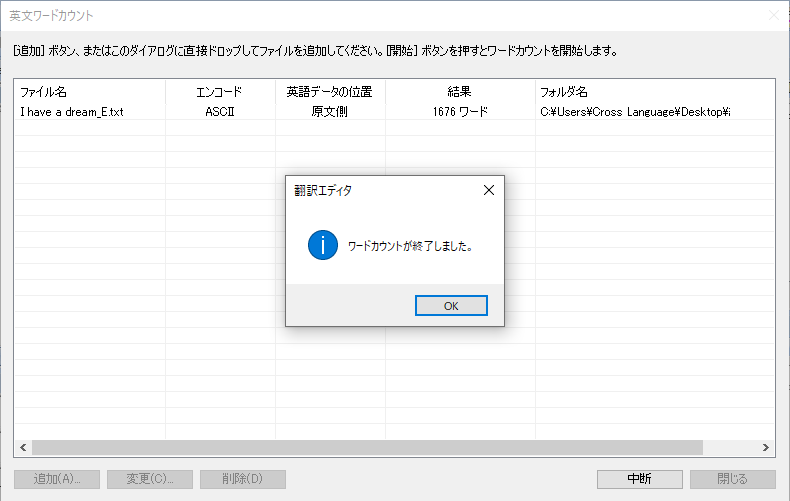Click OK in the 翻訳エディタ dialog
The image size is (790, 501).
coord(451,306)
